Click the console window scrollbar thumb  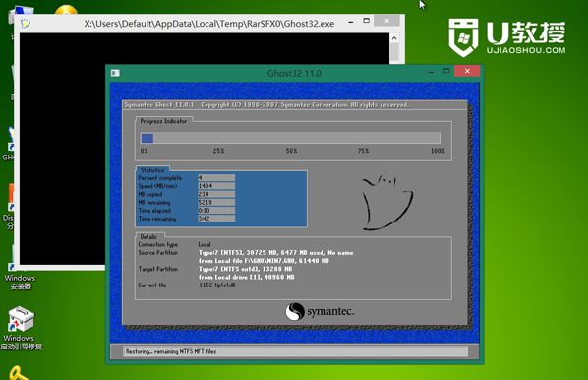tap(394, 52)
